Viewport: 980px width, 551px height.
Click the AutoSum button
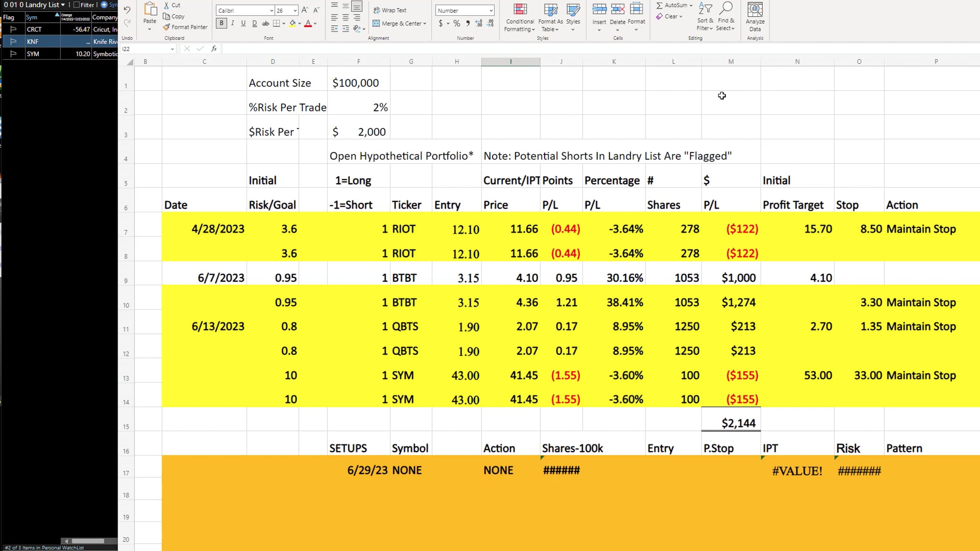(x=674, y=5)
